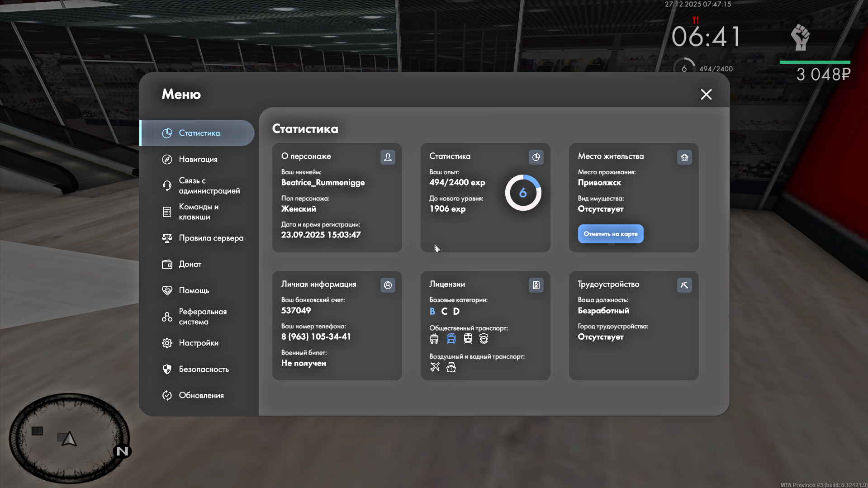Click the character profile icon in О персонаже card
Image resolution: width=868 pixels, height=488 pixels.
pos(388,157)
